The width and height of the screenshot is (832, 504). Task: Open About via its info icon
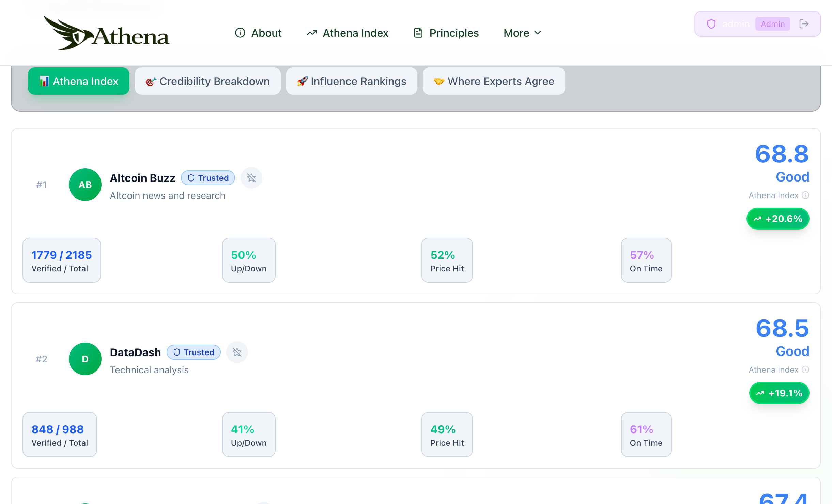240,33
